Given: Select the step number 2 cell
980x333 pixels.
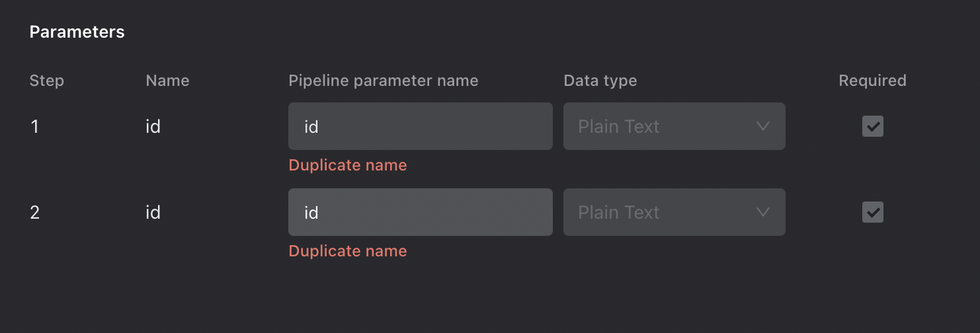Looking at the screenshot, I should [34, 212].
